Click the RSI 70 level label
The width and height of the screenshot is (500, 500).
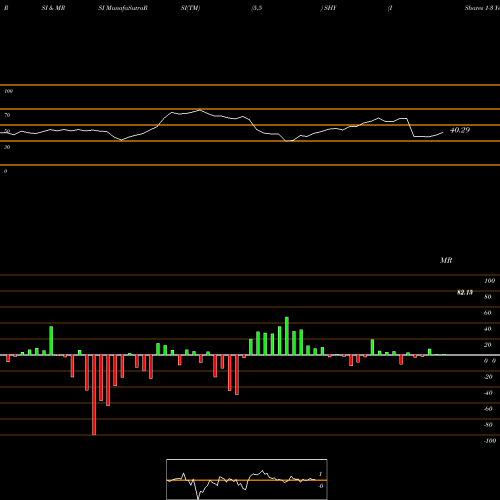tap(7, 115)
